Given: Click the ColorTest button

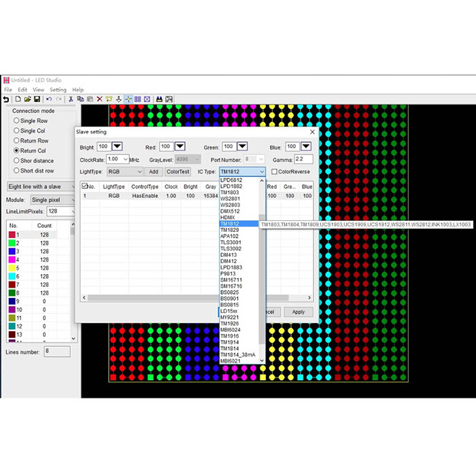Looking at the screenshot, I should [178, 171].
